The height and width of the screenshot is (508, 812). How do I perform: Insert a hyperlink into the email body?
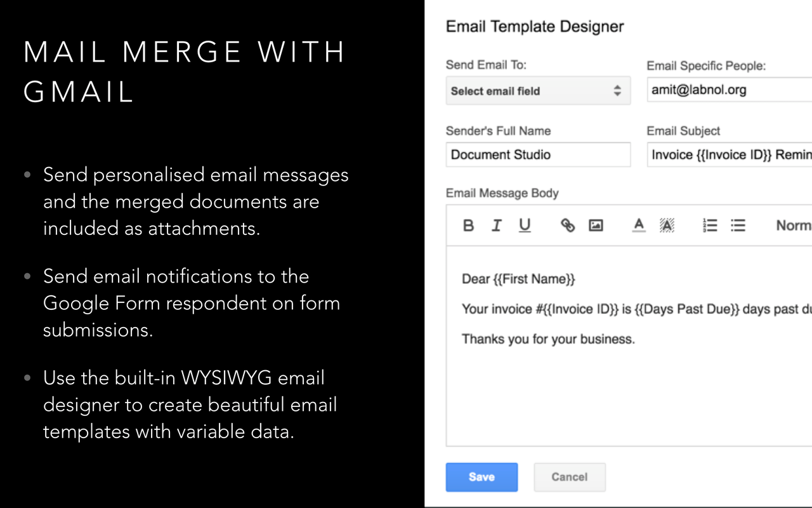click(568, 225)
